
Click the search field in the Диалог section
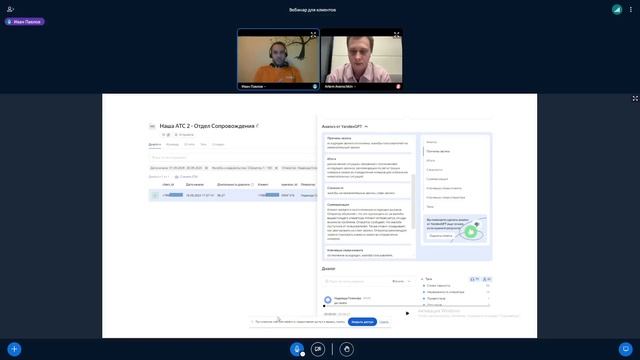356,281
